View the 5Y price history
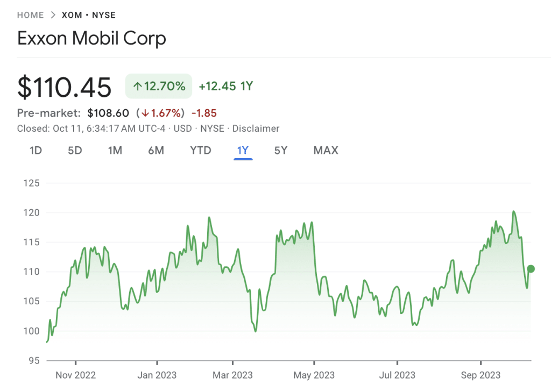The image size is (551, 392). click(280, 151)
